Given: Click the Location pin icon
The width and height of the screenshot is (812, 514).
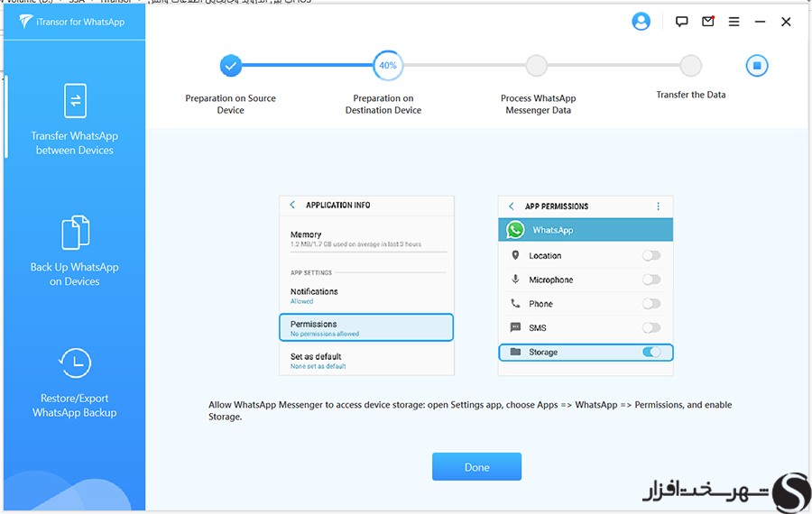Looking at the screenshot, I should [x=515, y=255].
